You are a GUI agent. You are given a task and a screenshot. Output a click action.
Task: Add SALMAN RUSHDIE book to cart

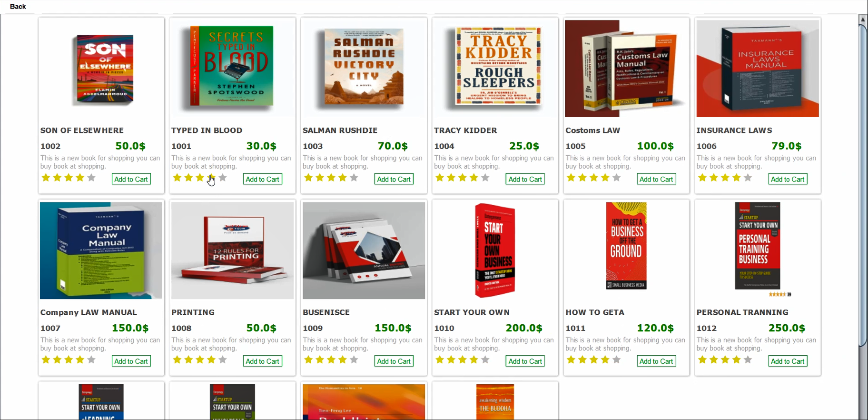tap(394, 179)
